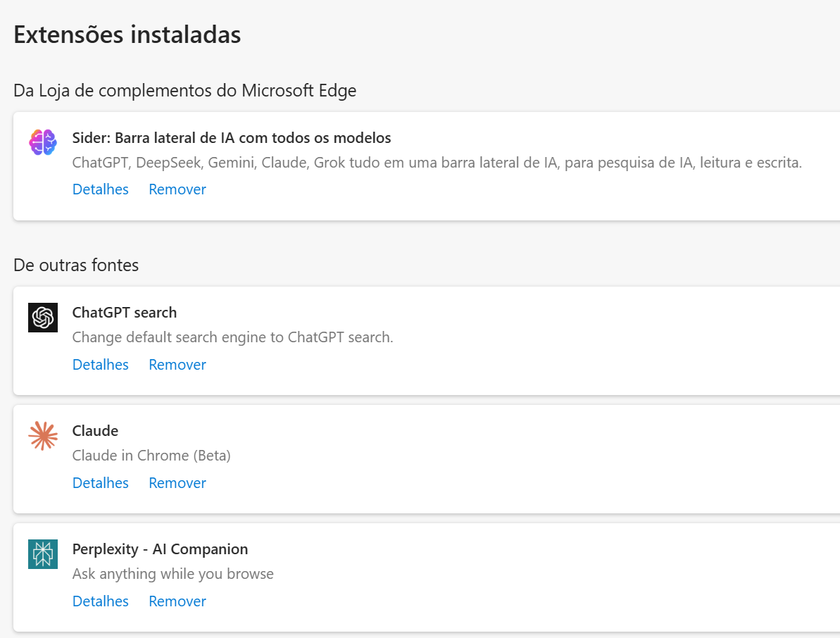840x638 pixels.
Task: Click the 'Claude' extension name
Action: (x=95, y=431)
